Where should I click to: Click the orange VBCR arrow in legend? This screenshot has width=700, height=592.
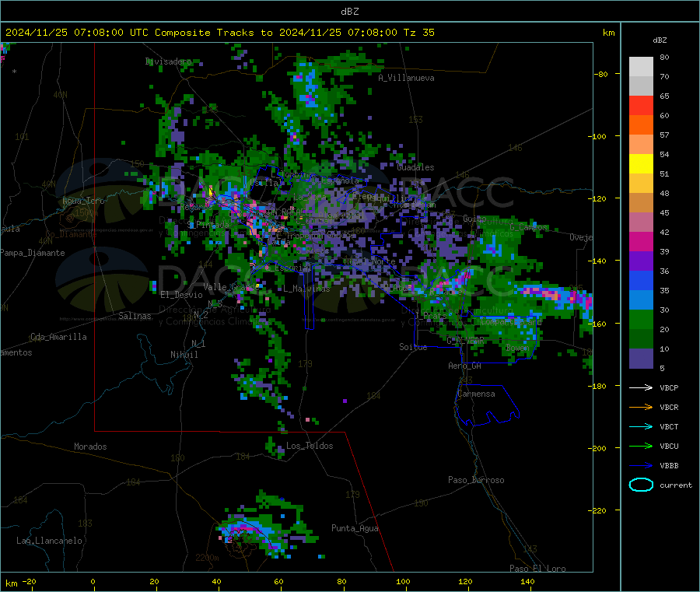(641, 407)
